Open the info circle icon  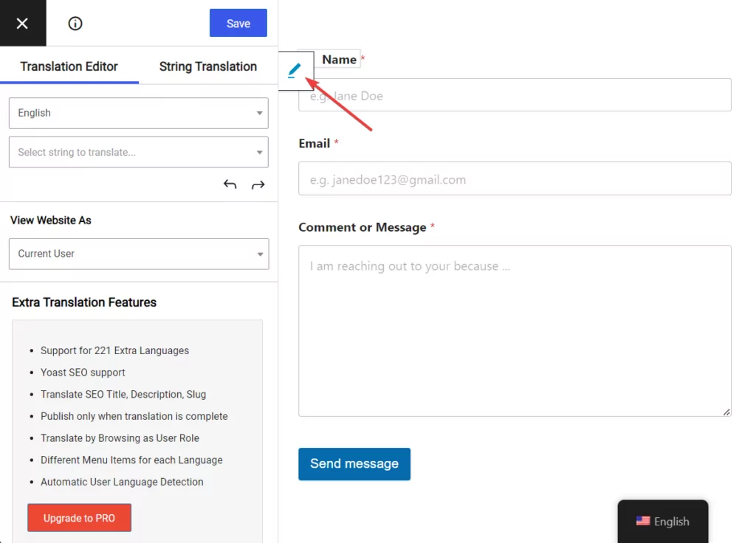pos(75,23)
